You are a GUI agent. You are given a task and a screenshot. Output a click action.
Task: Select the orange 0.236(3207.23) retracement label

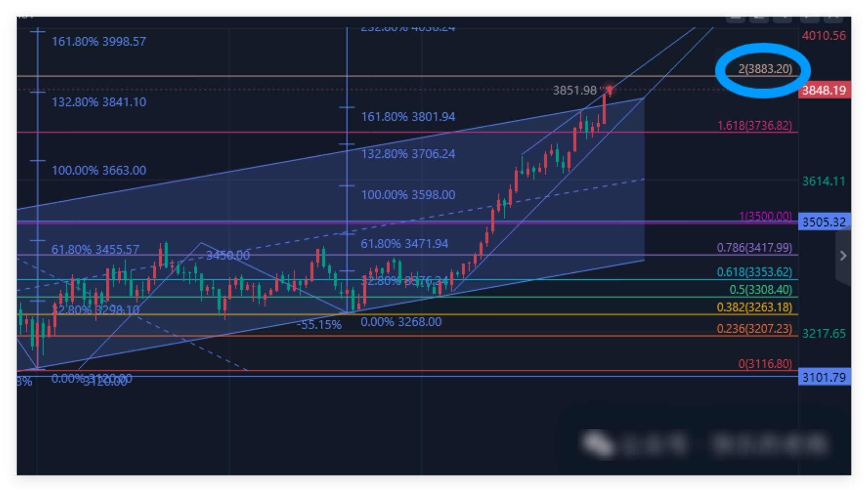pos(754,329)
